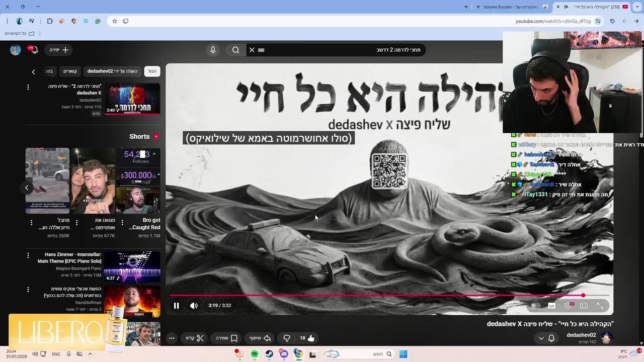The image size is (644, 362).
Task: Dislike the video thumbs-down button
Action: point(287,338)
